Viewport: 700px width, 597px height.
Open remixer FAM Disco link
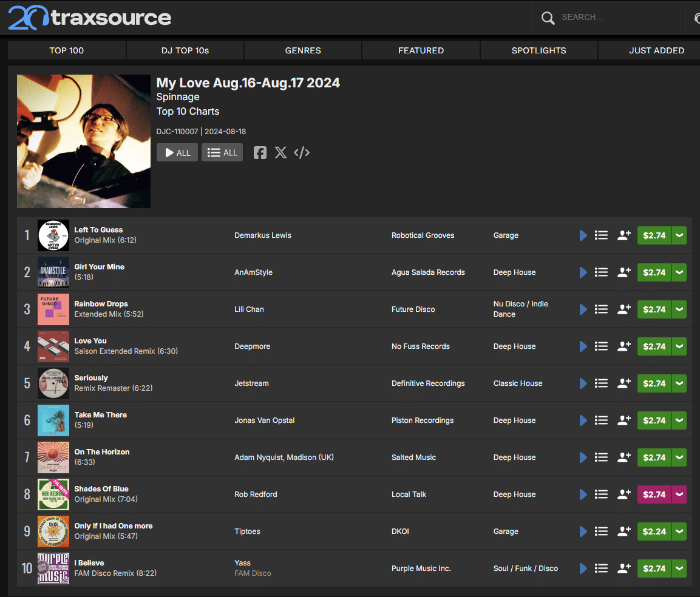(x=253, y=573)
